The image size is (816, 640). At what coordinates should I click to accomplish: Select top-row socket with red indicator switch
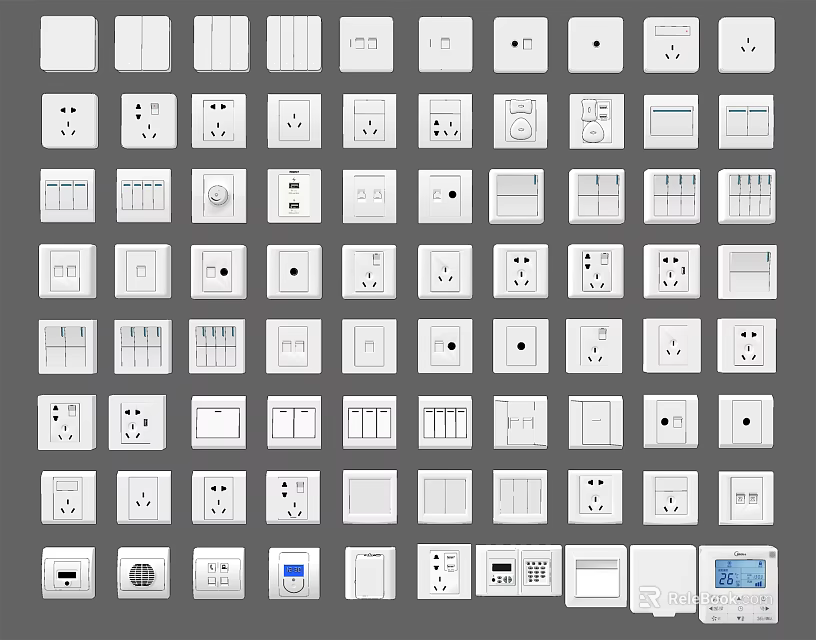(x=671, y=45)
